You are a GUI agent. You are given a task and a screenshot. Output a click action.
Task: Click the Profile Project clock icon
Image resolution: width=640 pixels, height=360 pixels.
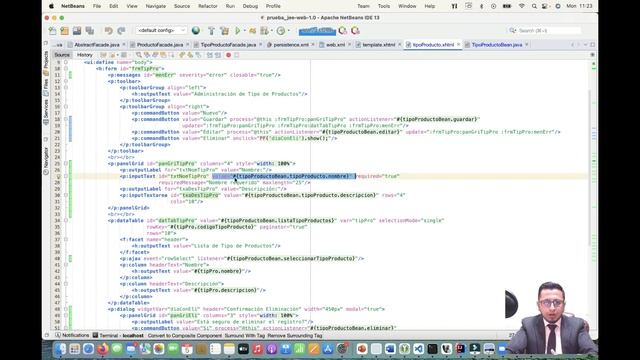(281, 31)
